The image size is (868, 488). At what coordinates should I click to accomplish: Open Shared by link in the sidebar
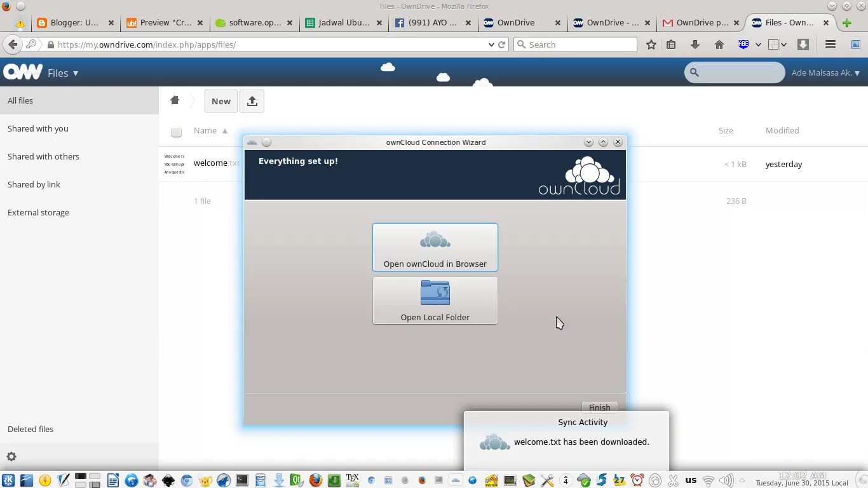79,184
